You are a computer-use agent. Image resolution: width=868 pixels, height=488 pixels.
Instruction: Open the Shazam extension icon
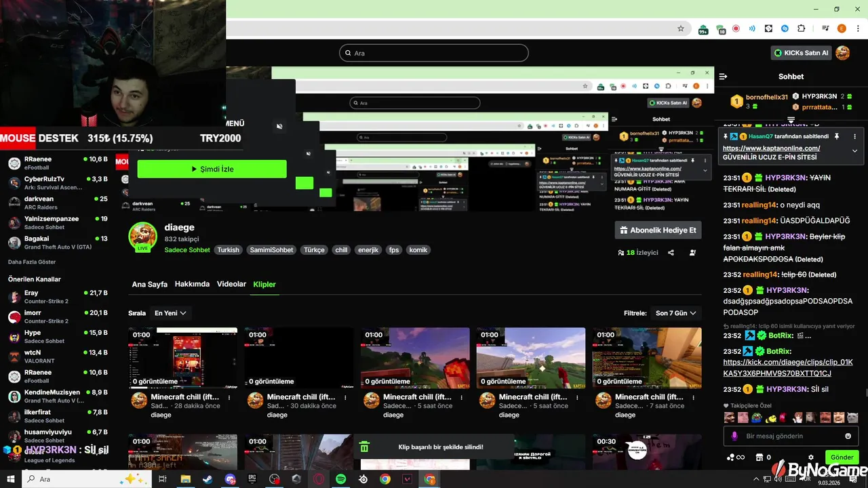coord(785,28)
